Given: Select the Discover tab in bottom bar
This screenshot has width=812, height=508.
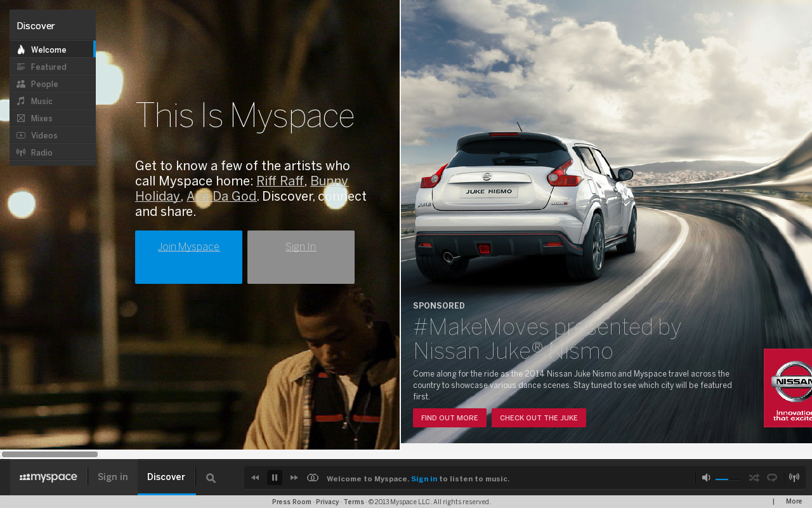Looking at the screenshot, I should pyautogui.click(x=166, y=478).
